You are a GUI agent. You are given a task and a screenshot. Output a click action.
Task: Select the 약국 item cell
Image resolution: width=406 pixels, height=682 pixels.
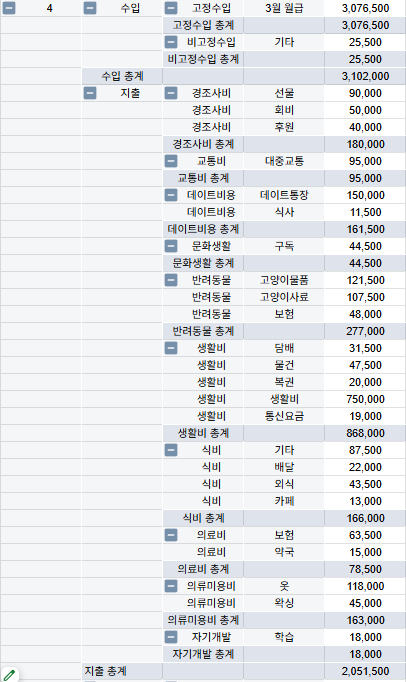coord(284,552)
